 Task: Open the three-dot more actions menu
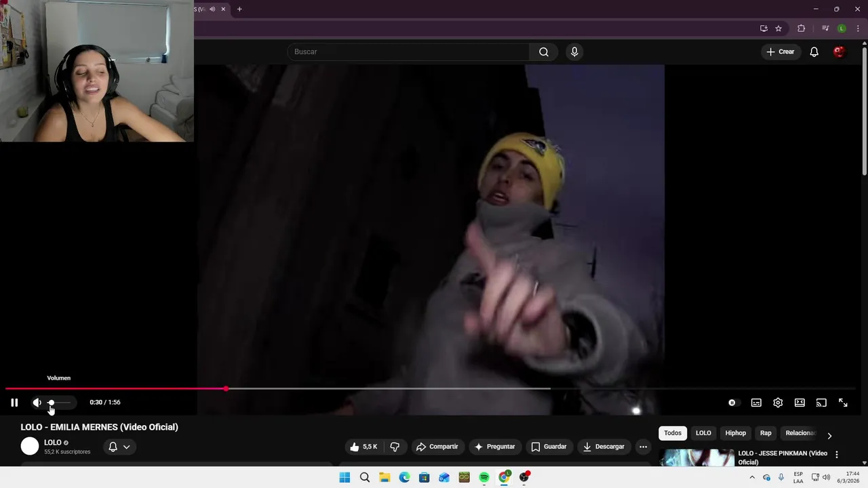[x=643, y=447]
